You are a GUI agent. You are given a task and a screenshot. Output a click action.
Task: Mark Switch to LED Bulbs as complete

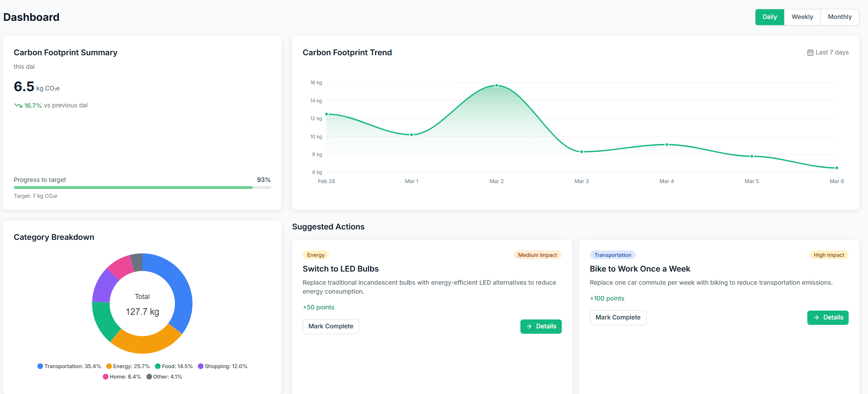click(x=331, y=326)
